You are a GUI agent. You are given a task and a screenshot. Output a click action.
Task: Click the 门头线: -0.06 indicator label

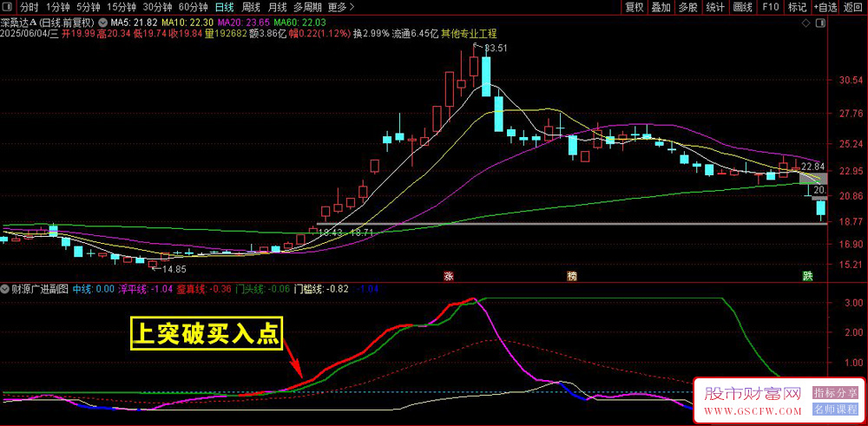[262, 289]
